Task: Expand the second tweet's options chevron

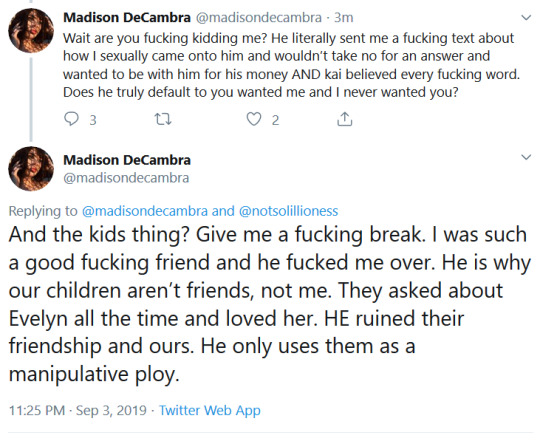Action: (526, 157)
